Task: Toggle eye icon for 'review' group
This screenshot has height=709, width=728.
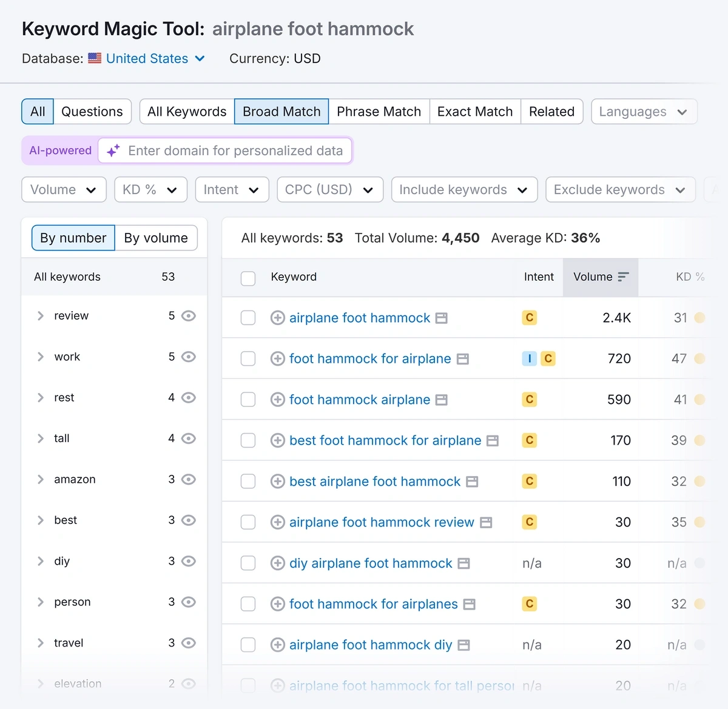Action: pos(189,316)
